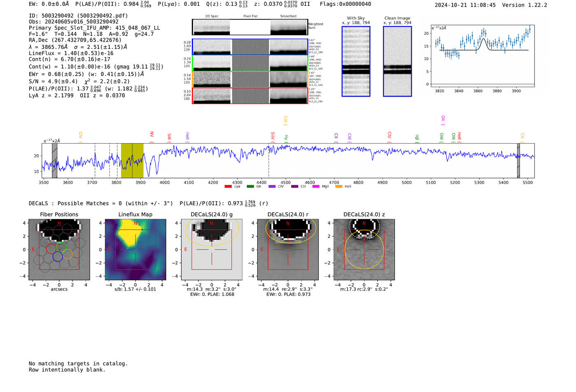
Task: Click the z: 0.0370 OII header value
Action: click(282, 4)
